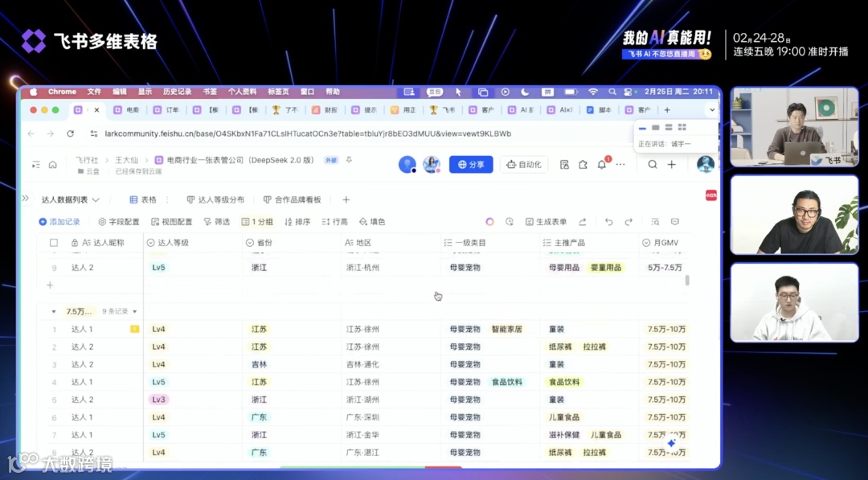
Task: Open the 书签 menu in the menu bar
Action: pyautogui.click(x=210, y=92)
